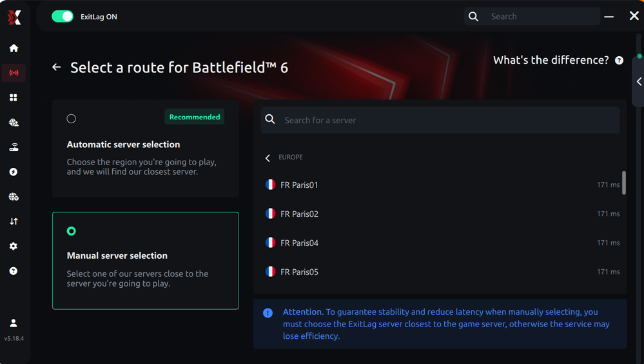
Task: Turn off the ExitLag ON switch
Action: click(x=63, y=16)
